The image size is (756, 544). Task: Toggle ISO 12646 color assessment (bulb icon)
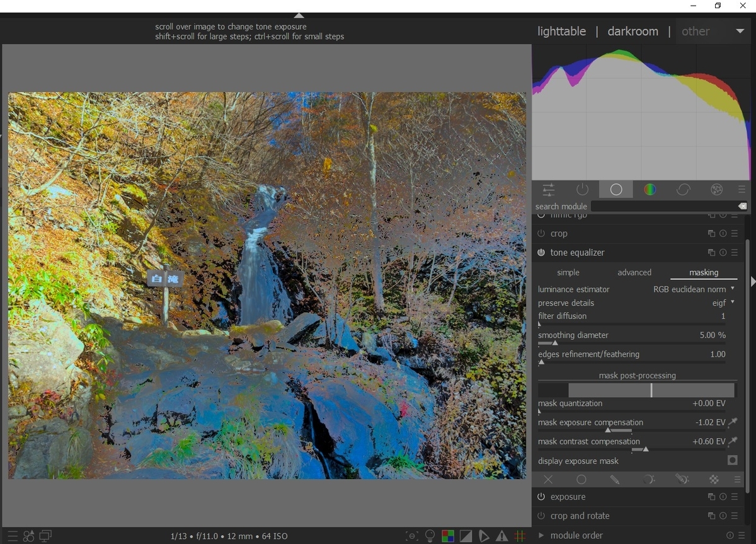pyautogui.click(x=430, y=536)
